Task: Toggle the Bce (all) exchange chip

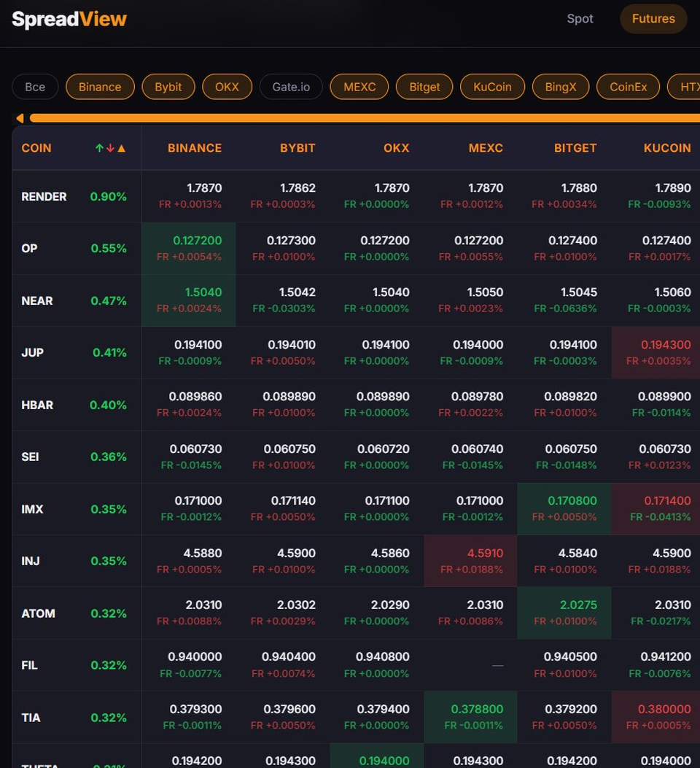Action: (35, 87)
